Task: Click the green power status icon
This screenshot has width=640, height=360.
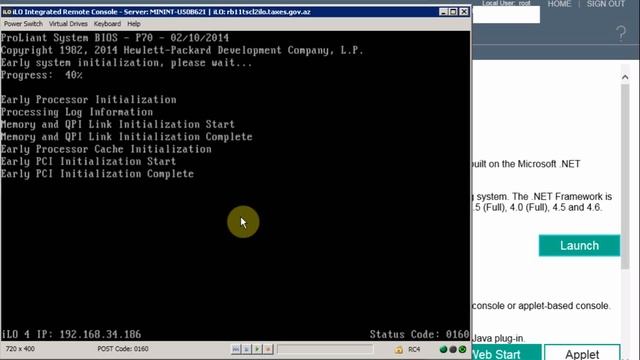Action: [x=462, y=349]
